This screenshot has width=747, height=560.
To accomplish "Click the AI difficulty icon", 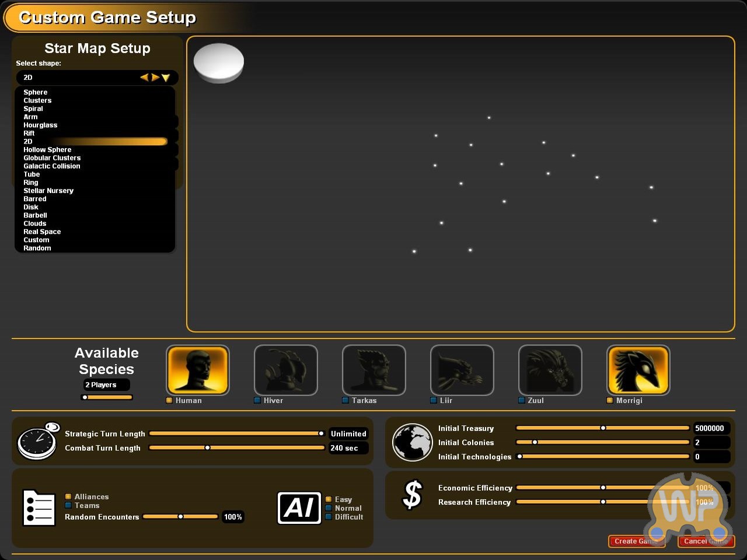I will (x=299, y=508).
